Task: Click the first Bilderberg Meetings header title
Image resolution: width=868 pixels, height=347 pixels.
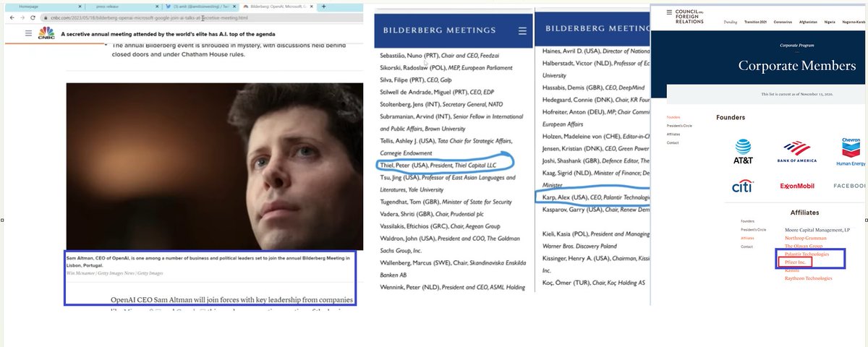Action: pyautogui.click(x=438, y=30)
